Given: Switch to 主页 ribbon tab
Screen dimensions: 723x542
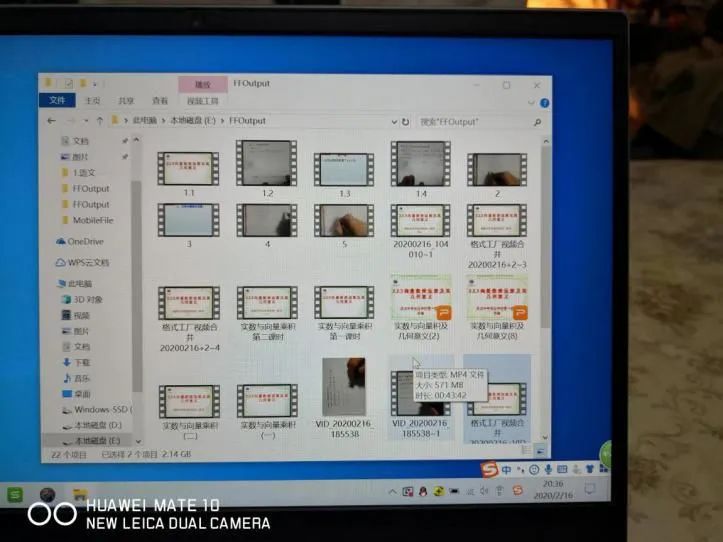Looking at the screenshot, I should coord(93,101).
